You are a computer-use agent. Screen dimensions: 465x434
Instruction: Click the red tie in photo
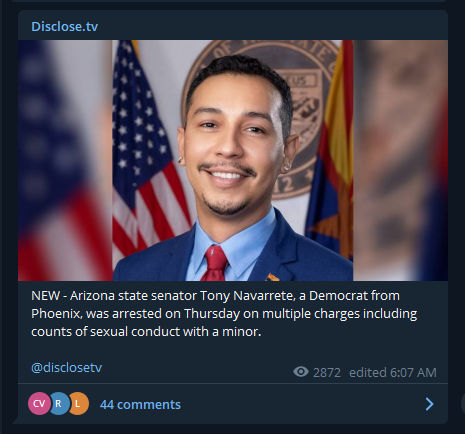coord(215,263)
